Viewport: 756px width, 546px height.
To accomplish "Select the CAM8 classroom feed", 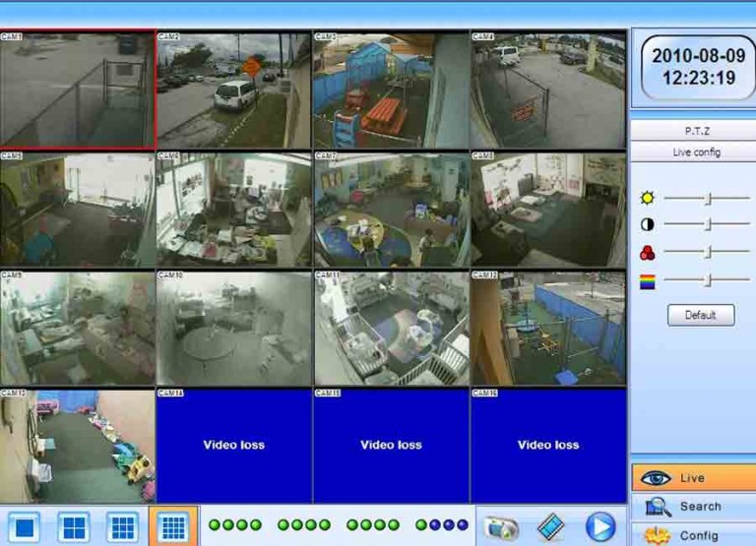I will click(x=548, y=210).
